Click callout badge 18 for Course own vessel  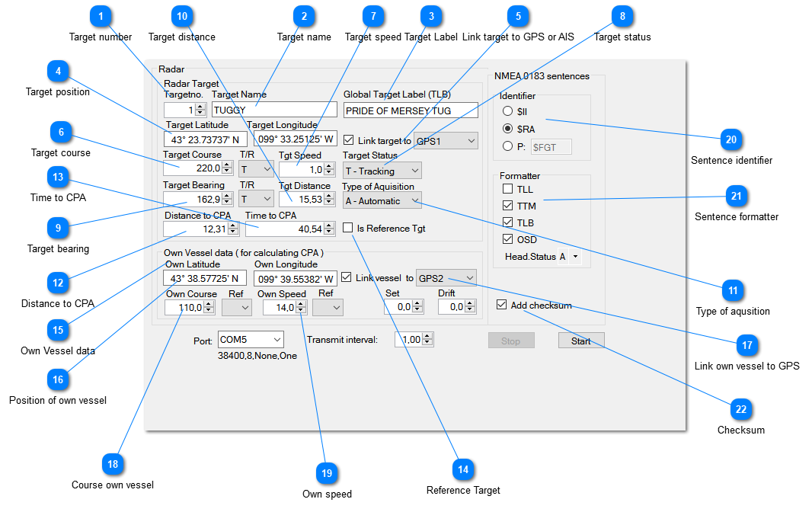click(113, 464)
